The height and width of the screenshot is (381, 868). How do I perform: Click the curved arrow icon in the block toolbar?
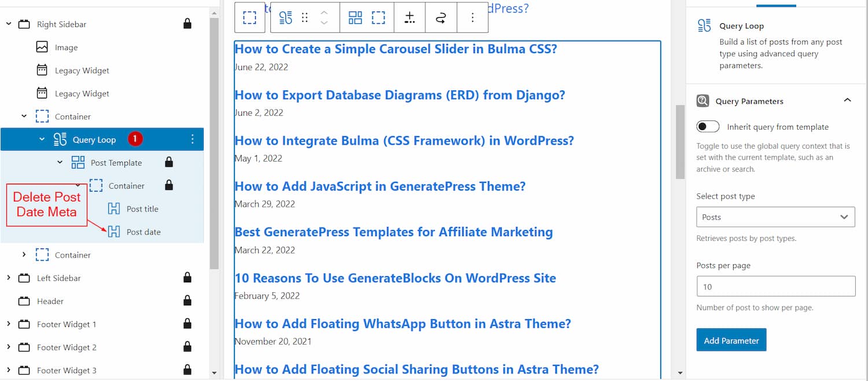441,17
